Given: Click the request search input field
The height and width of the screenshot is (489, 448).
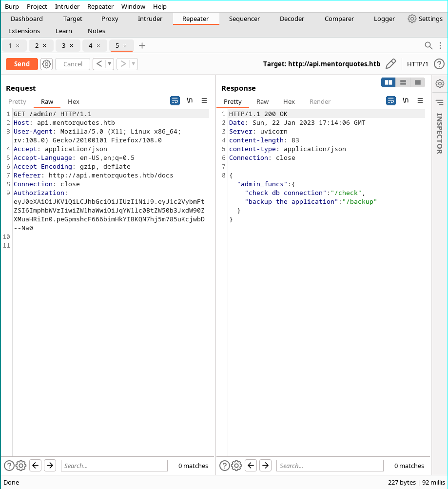Looking at the screenshot, I should pos(114,466).
